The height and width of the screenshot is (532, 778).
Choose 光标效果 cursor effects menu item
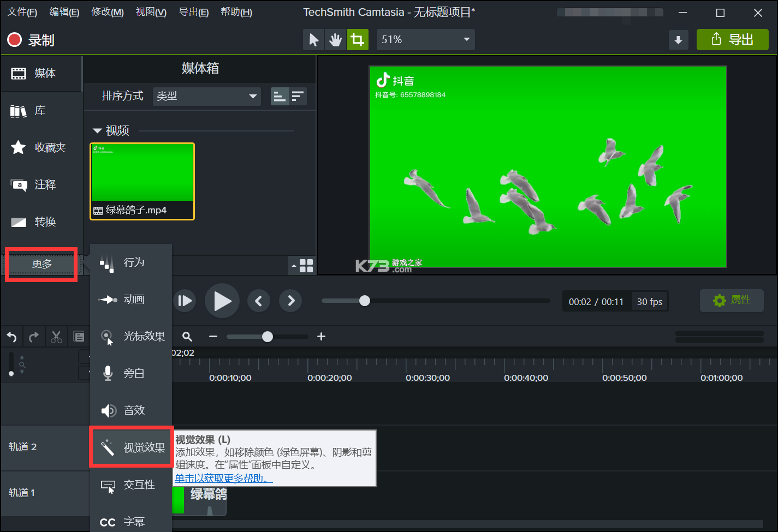click(131, 336)
